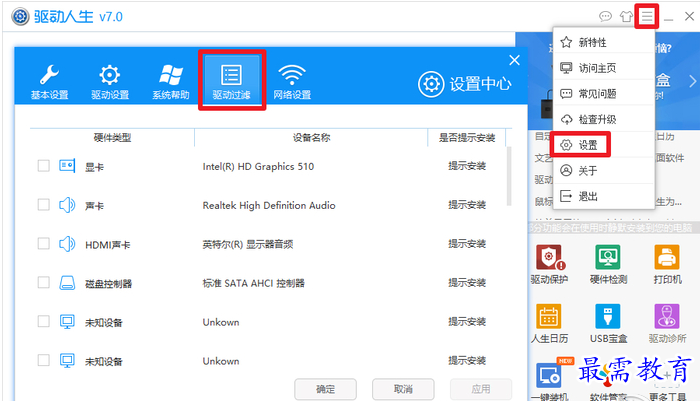This screenshot has width=700, height=401.
Task: Click the 硬件类型 column header
Action: [x=112, y=138]
